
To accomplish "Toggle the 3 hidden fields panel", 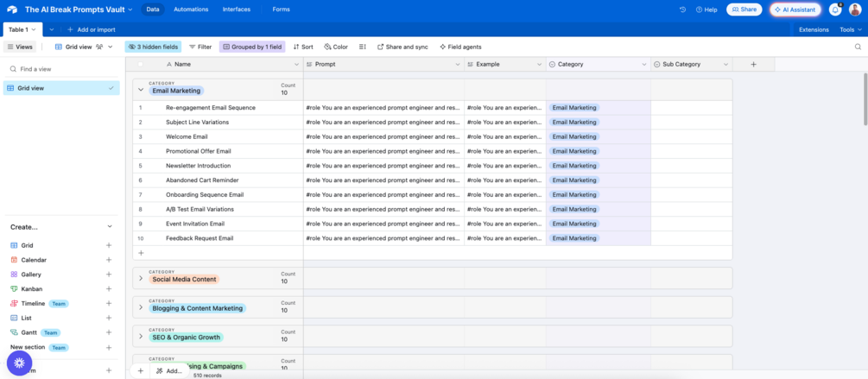I will coord(153,47).
